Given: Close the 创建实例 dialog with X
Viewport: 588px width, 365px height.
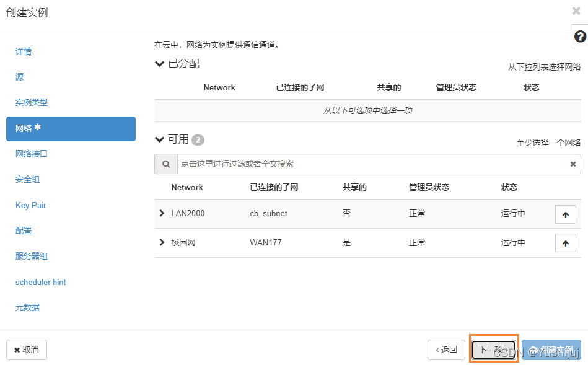Looking at the screenshot, I should tap(576, 11).
